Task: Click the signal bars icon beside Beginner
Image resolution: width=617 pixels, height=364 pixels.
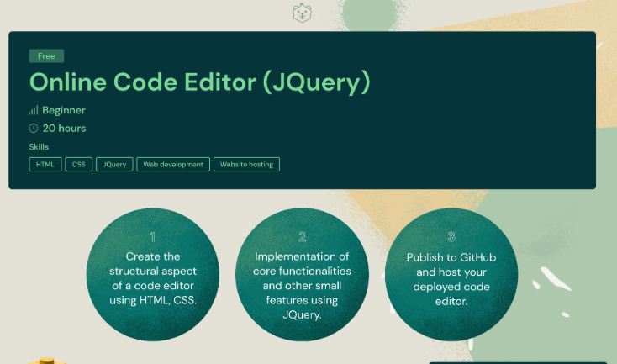Action: [34, 110]
